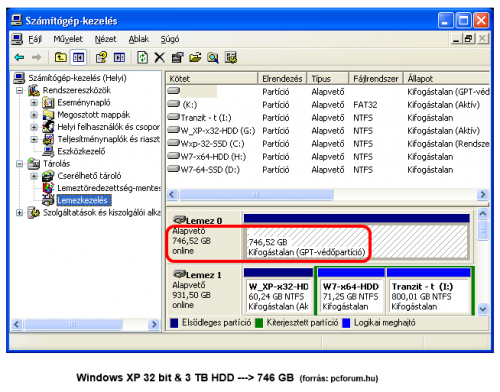Click the magnifier Explore toolbar icon
This screenshot has height=392, width=500.
(x=213, y=58)
